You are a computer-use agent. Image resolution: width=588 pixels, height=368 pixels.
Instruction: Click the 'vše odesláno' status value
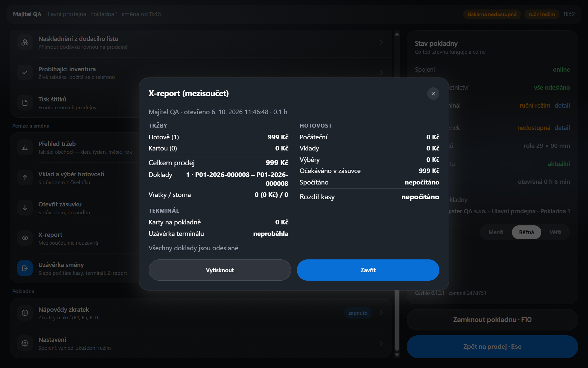tap(552, 88)
